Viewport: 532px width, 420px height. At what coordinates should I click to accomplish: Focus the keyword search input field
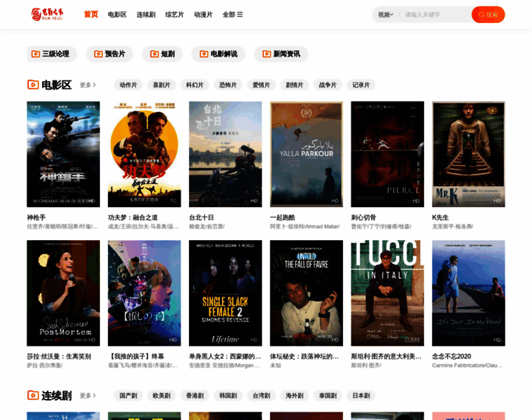pyautogui.click(x=436, y=15)
